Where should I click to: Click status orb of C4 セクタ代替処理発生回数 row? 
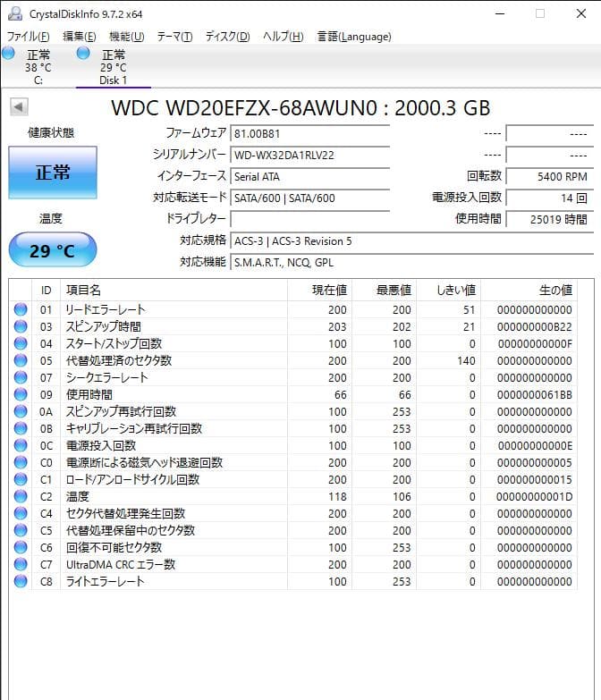(x=21, y=513)
